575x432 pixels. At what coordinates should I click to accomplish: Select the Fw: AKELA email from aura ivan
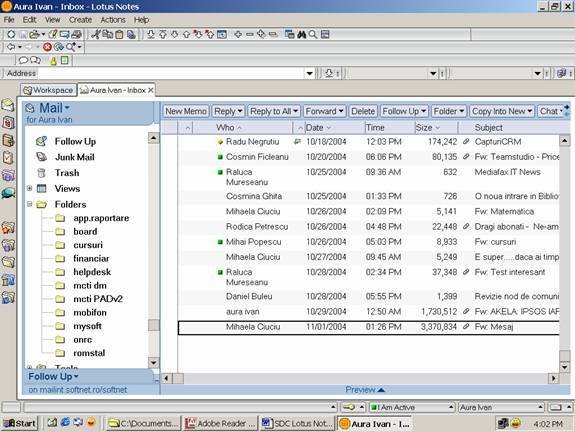369,311
